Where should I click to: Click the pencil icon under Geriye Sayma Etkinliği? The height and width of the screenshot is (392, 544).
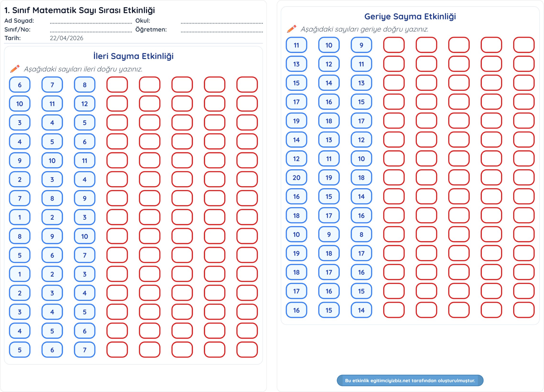point(291,29)
